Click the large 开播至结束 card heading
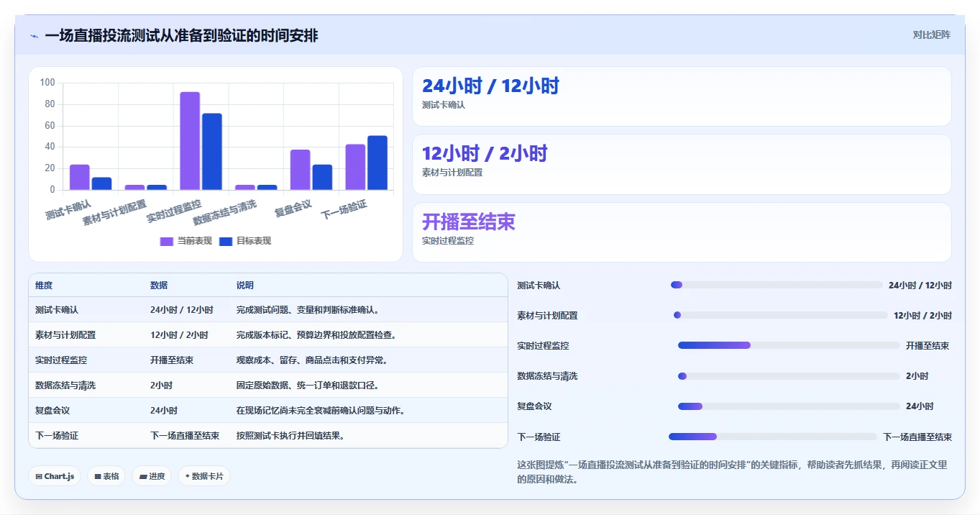The height and width of the screenshot is (515, 980). [469, 222]
